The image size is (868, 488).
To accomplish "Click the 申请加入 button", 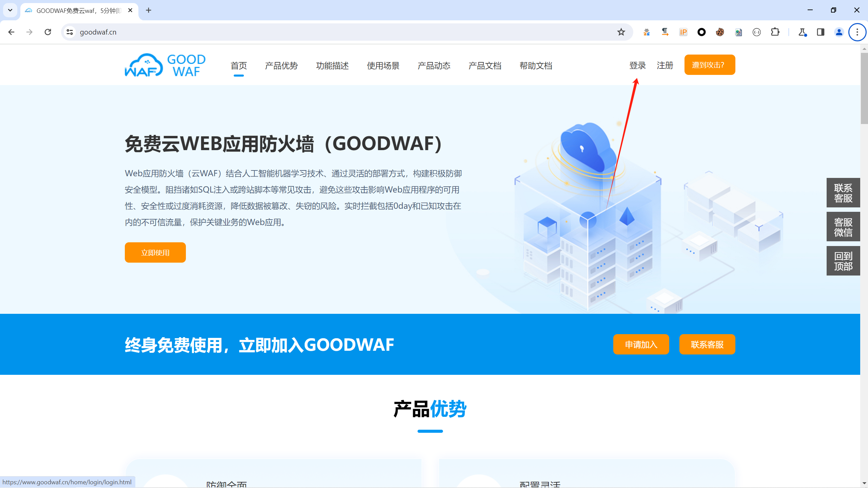I will click(641, 344).
